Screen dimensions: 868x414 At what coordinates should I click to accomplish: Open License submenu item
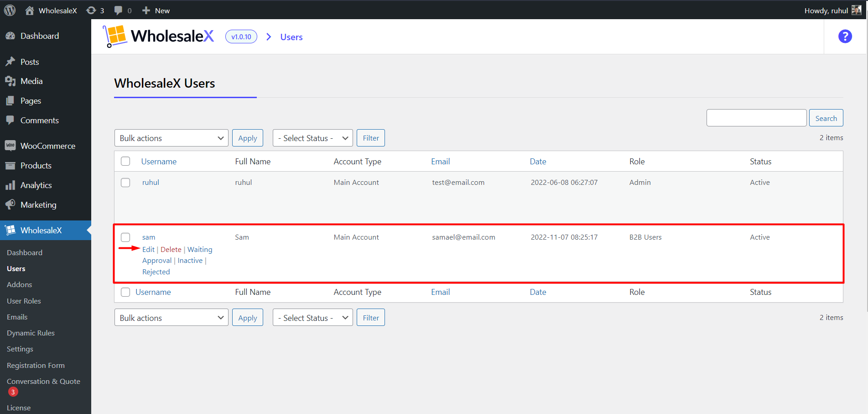coord(19,408)
